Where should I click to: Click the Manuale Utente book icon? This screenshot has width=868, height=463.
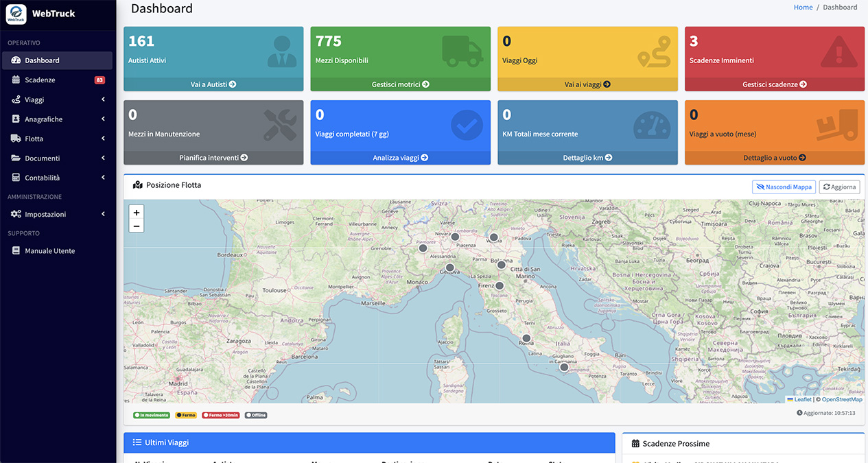coord(16,251)
